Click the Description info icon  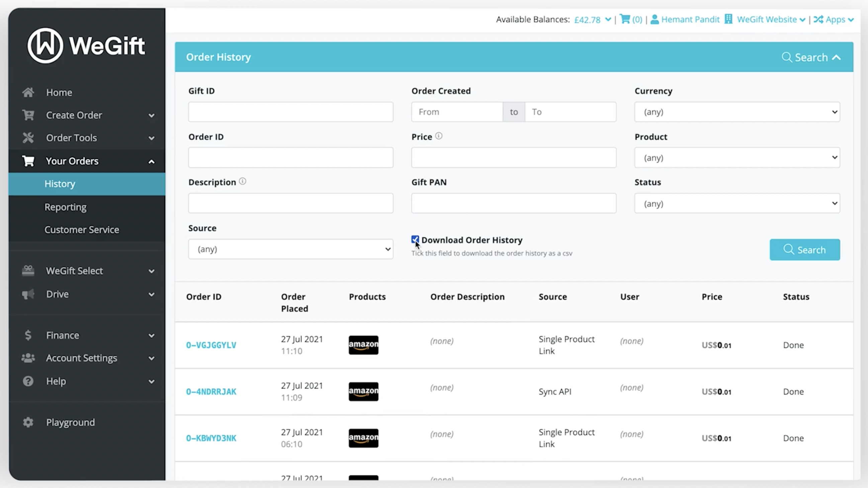click(x=242, y=182)
